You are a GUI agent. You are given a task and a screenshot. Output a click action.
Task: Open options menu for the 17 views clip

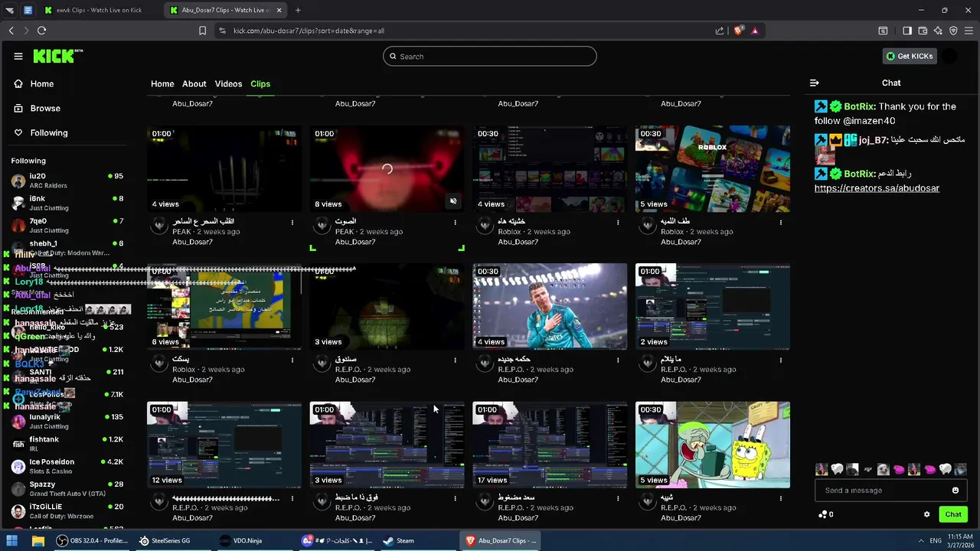pyautogui.click(x=618, y=498)
